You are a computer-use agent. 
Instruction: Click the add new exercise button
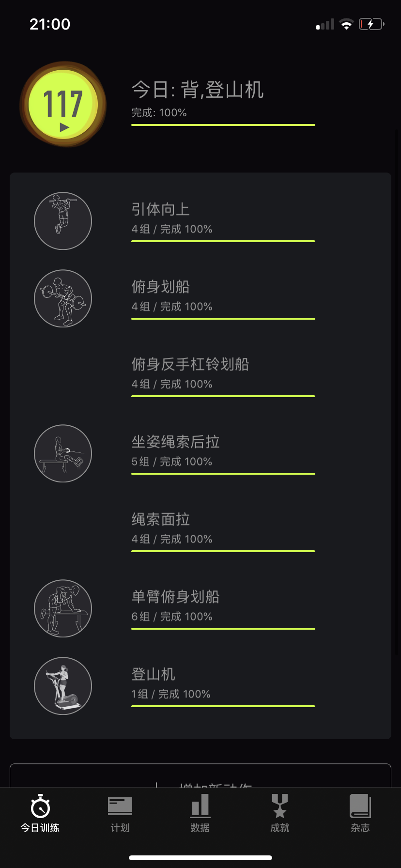point(200,777)
